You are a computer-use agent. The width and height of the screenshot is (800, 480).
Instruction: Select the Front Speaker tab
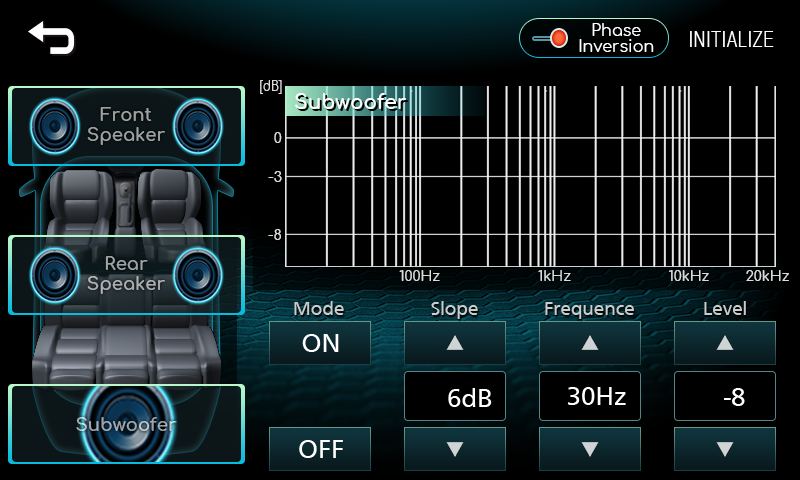coord(126,125)
